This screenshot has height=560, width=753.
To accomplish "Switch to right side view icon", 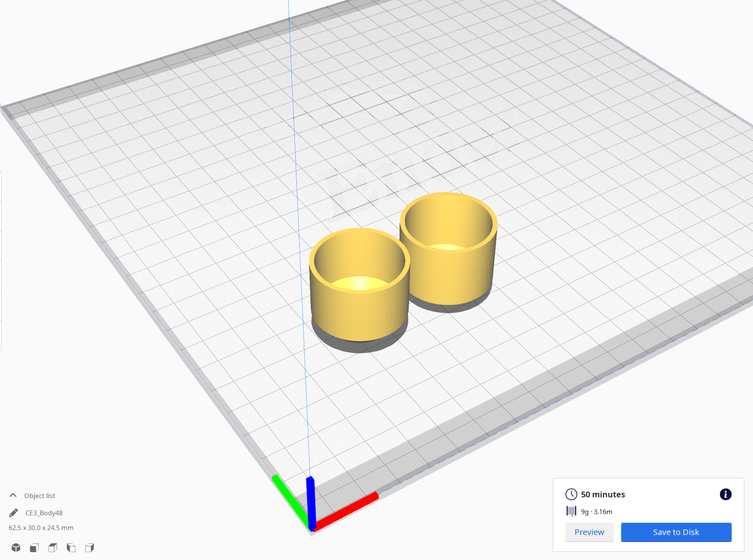I will point(90,548).
